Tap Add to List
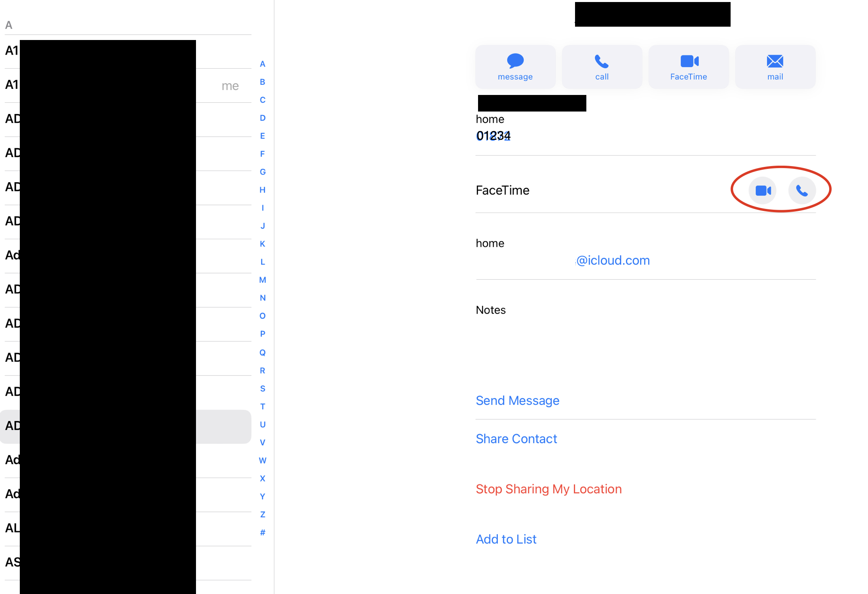Image resolution: width=868 pixels, height=594 pixels. click(x=506, y=539)
